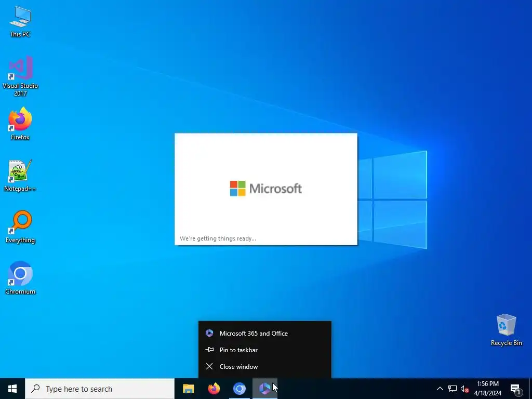This screenshot has width=532, height=399.
Task: Select the Firefox desktop shortcut
Action: (x=20, y=124)
